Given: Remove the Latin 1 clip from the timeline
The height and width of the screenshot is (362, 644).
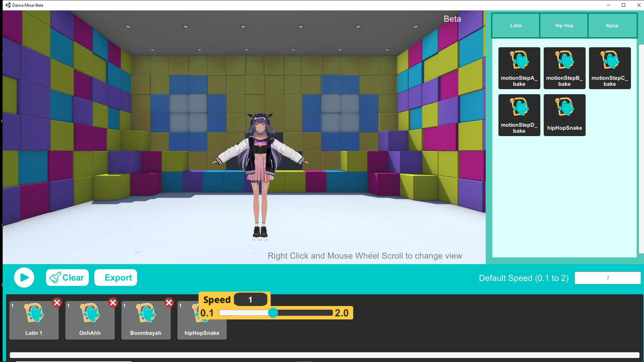Looking at the screenshot, I should [x=57, y=303].
